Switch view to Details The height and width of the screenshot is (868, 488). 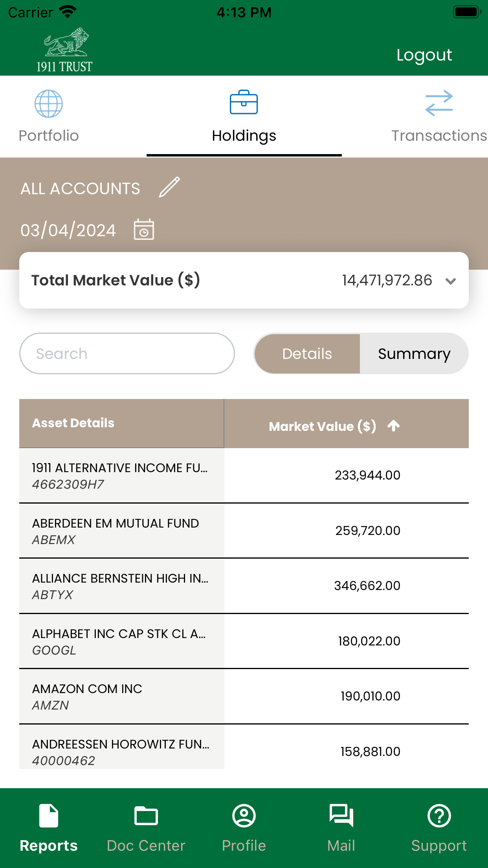(x=307, y=353)
